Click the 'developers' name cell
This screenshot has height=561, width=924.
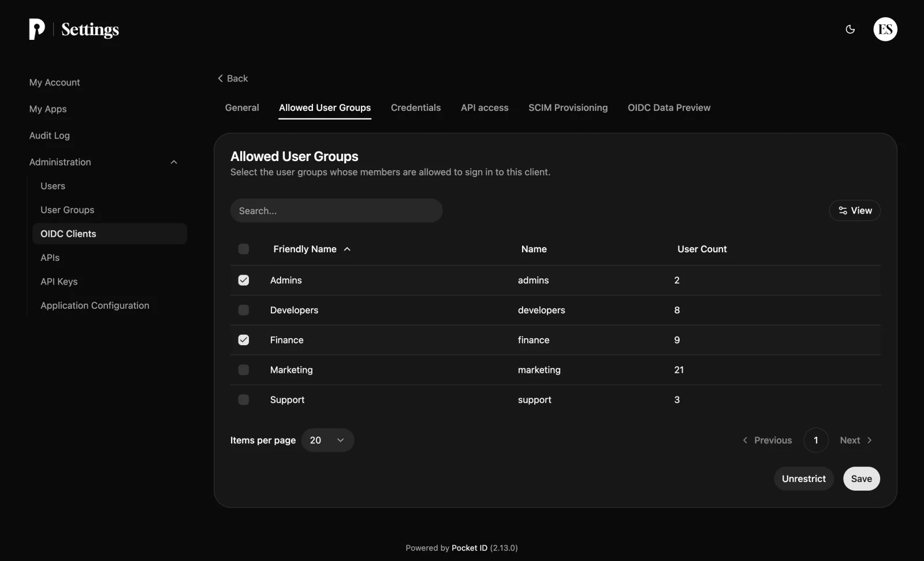click(x=541, y=311)
